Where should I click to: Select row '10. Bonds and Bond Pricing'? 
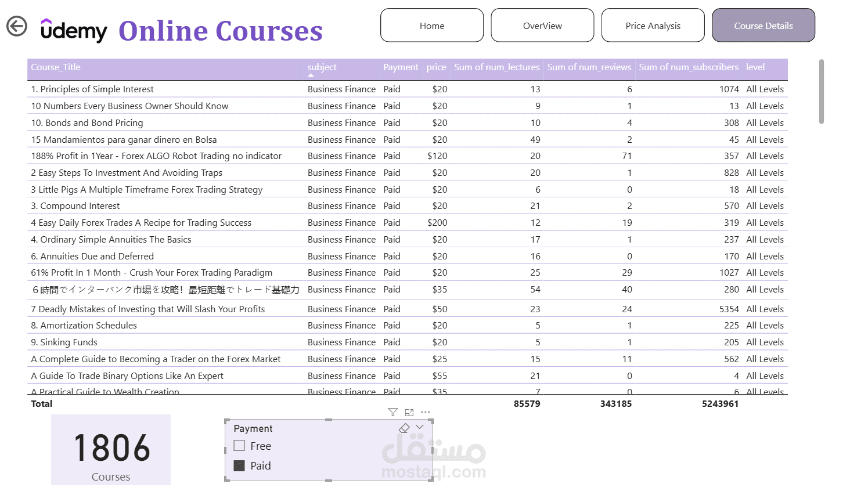click(x=408, y=122)
